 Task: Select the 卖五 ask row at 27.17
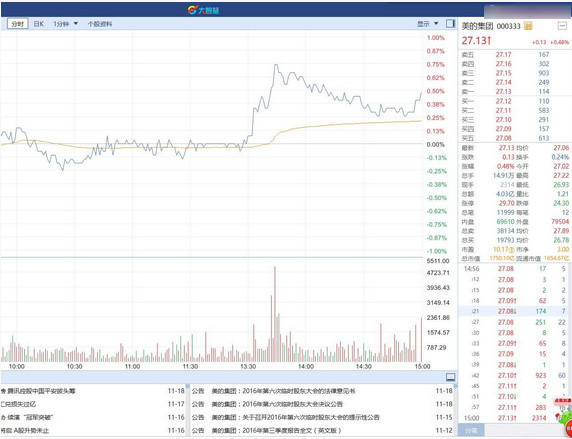coord(514,55)
